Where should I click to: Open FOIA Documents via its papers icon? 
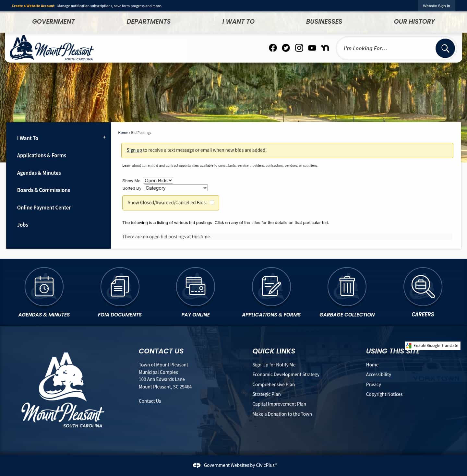coord(120,287)
